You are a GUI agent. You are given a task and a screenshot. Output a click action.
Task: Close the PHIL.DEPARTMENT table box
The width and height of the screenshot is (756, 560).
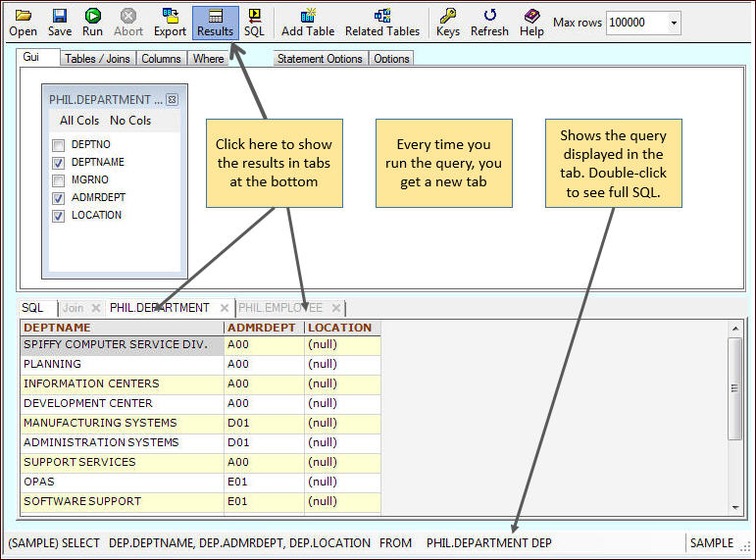tap(173, 100)
